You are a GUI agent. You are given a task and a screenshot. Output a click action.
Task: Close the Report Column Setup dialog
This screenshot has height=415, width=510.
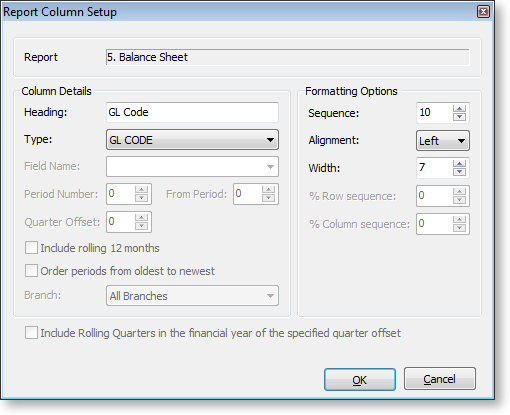(483, 12)
